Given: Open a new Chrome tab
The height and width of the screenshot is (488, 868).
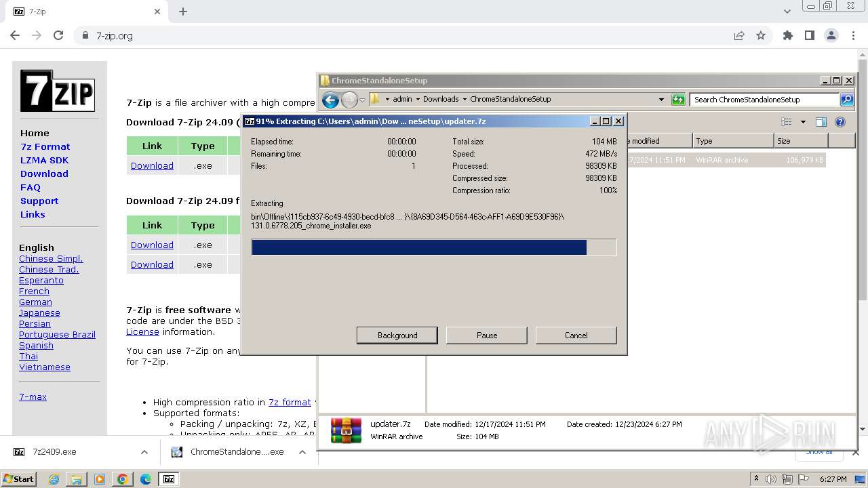Looking at the screenshot, I should 183,12.
